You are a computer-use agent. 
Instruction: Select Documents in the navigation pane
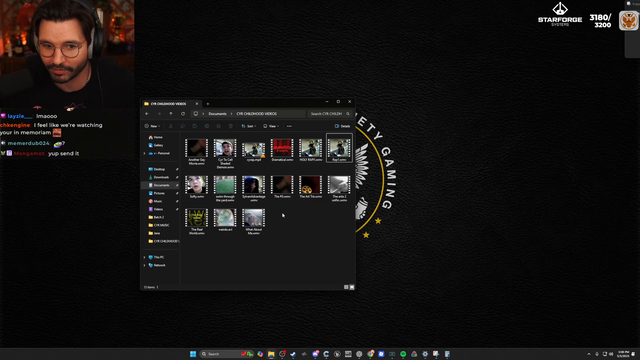[x=161, y=185]
